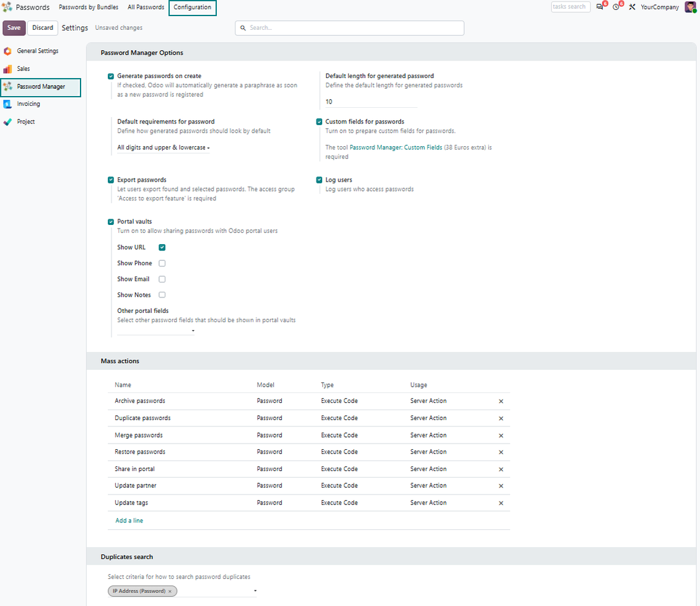Remove the IP Address (Password) tag
This screenshot has height=606, width=700.
coord(170,591)
